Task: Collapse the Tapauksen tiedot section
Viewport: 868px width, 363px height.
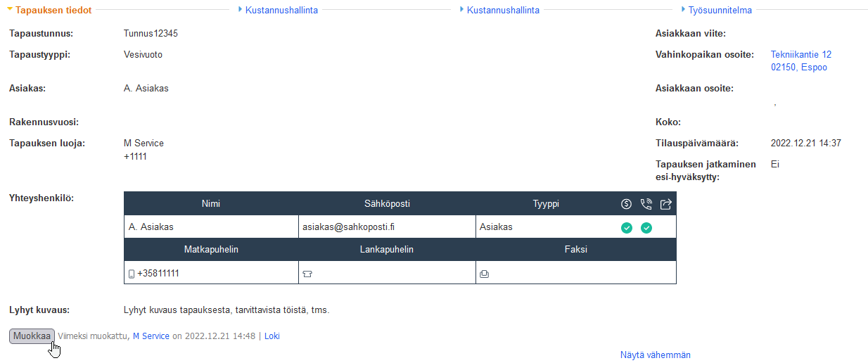Action: click(x=49, y=11)
